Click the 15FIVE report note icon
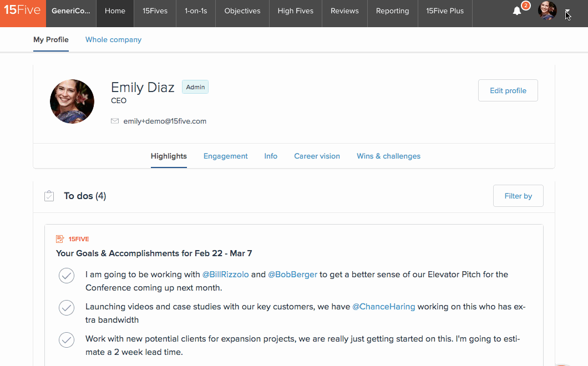 click(59, 239)
